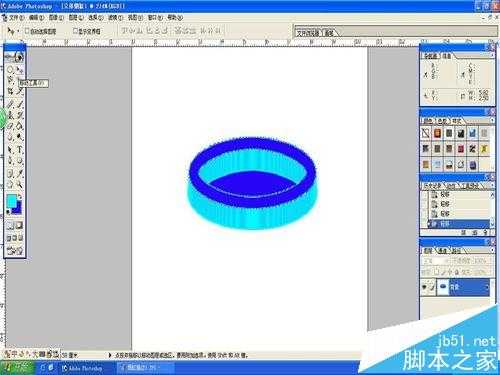Select the Type tool

tap(20, 150)
